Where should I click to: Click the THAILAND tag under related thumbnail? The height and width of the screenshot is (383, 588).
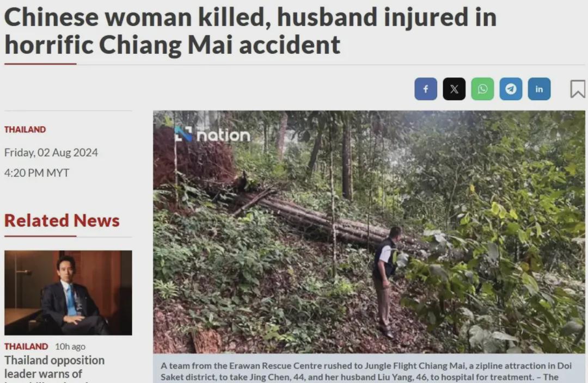click(x=26, y=346)
